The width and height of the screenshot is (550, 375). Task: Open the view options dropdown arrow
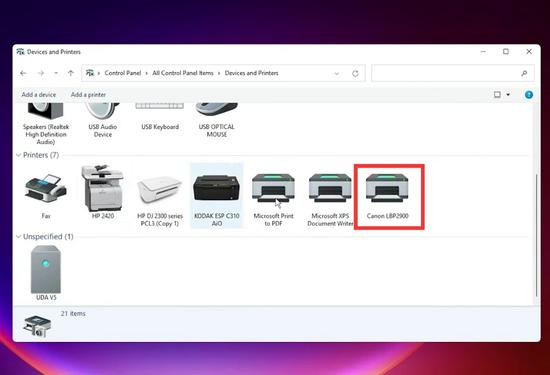tap(508, 94)
